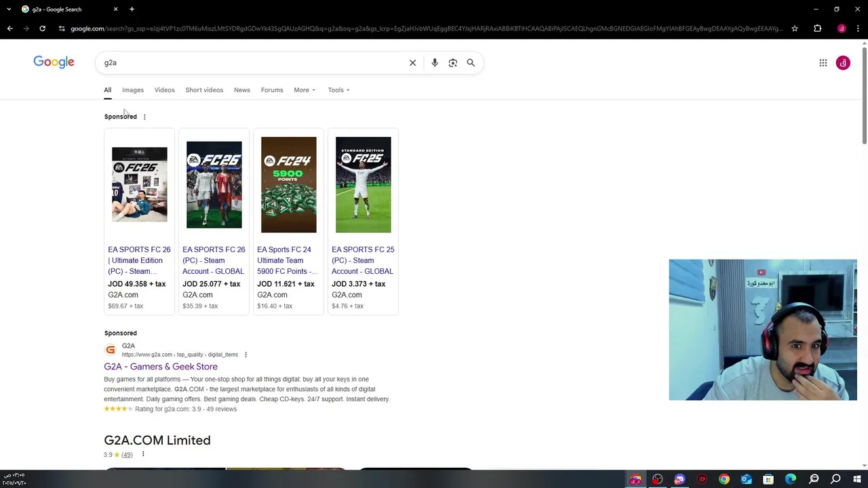
Task: Switch to the Short videos tab
Action: click(x=204, y=90)
